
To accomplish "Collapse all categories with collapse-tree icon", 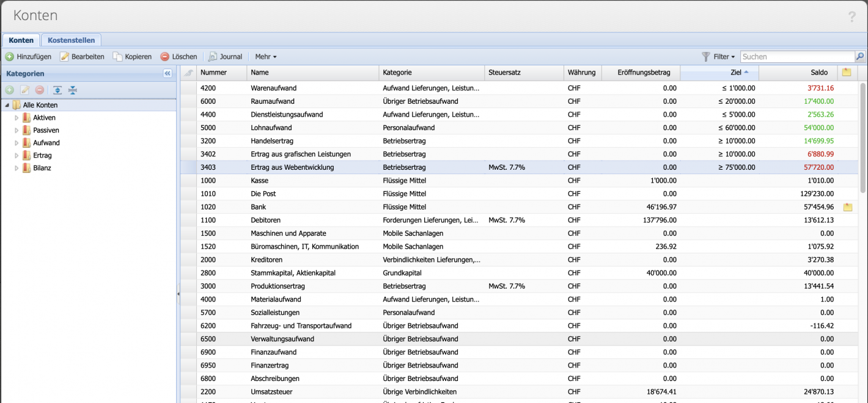I will (x=72, y=90).
